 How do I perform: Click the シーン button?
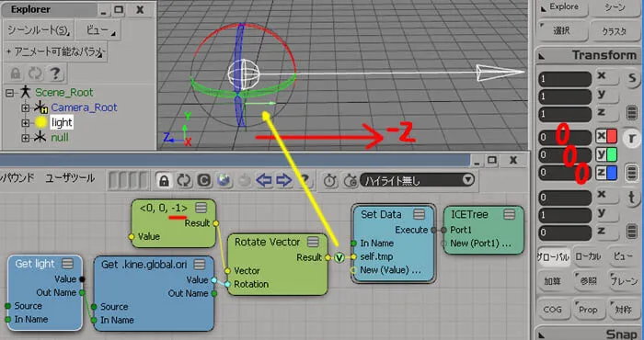(x=615, y=7)
